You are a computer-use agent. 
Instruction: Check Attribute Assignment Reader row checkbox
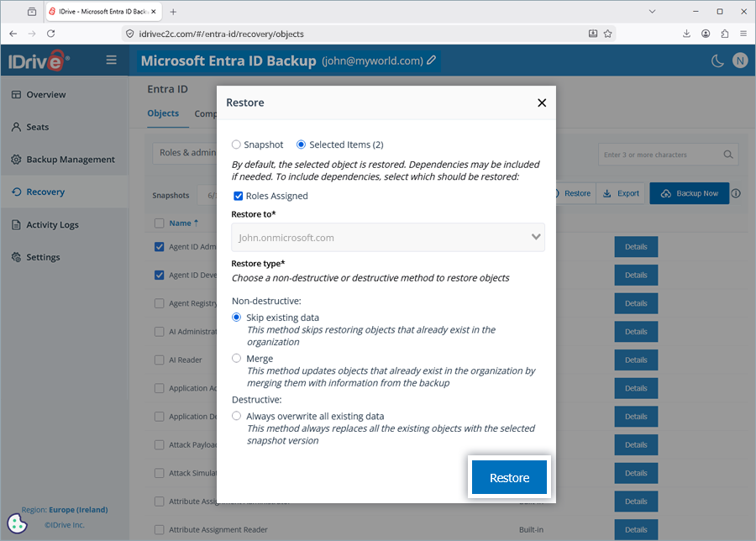coord(159,529)
